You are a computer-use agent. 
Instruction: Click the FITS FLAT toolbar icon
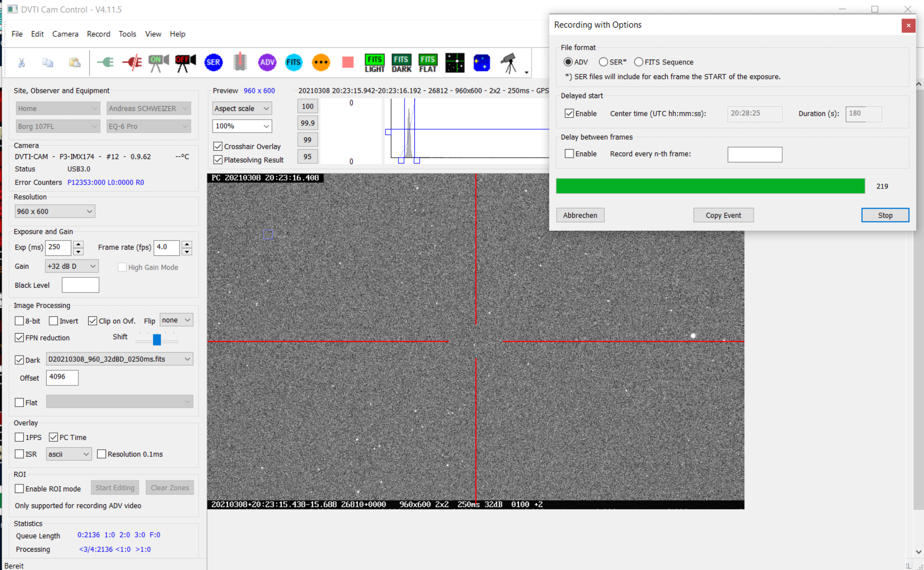click(428, 63)
